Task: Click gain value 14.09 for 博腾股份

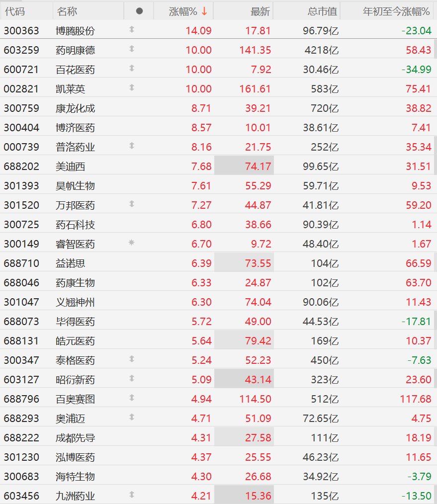Action: 198,31
